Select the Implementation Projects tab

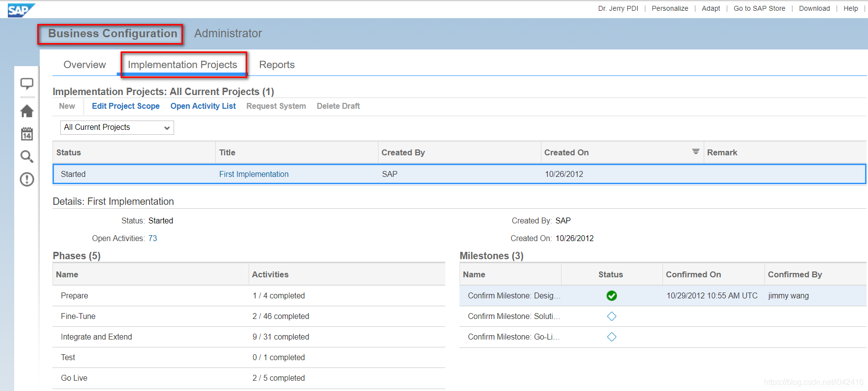(182, 65)
